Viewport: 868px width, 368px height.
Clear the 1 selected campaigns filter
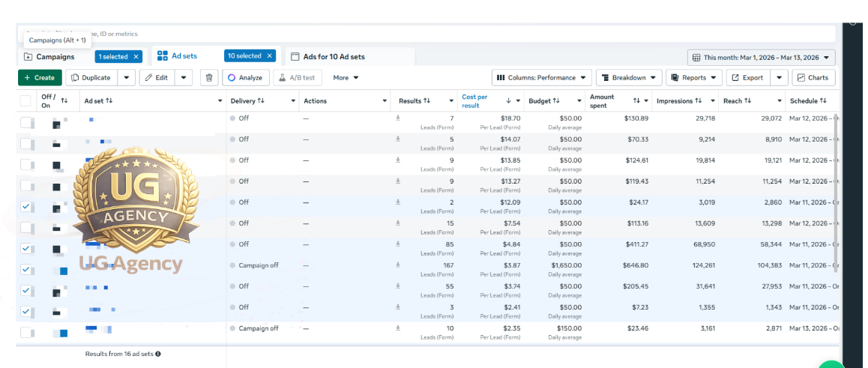136,56
